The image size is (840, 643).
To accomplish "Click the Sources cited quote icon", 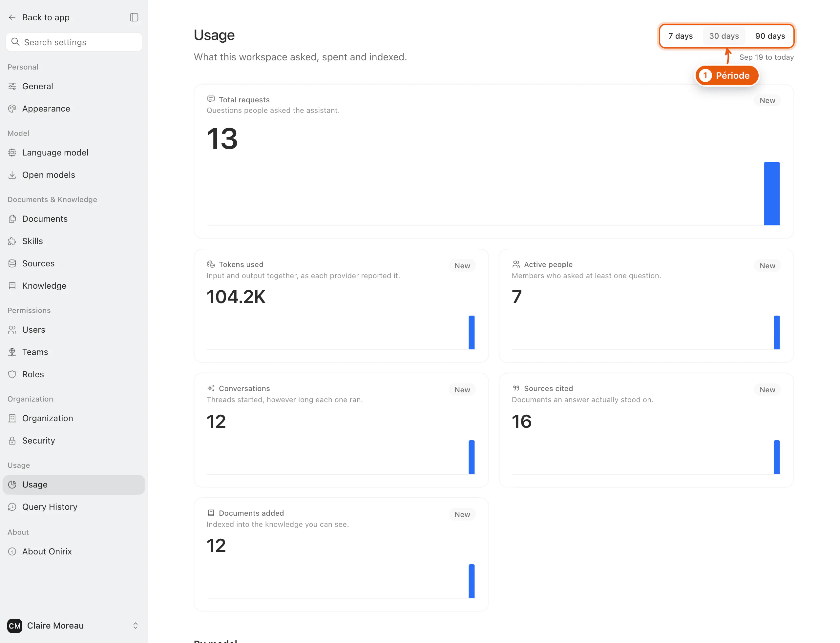I will click(516, 388).
